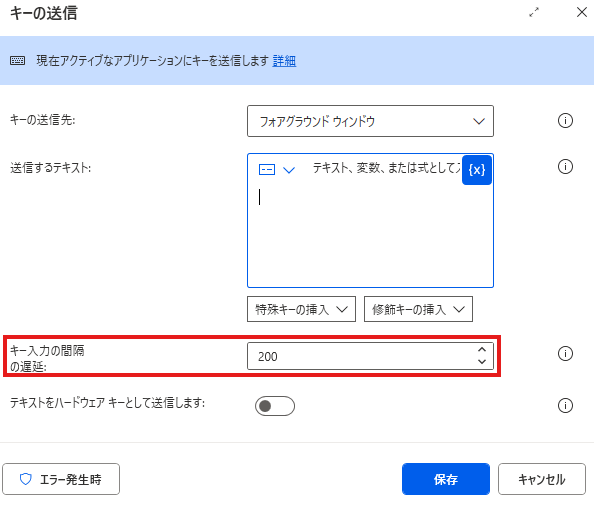Open the 詳細 link
Screen dimensions: 594x505
click(x=284, y=61)
